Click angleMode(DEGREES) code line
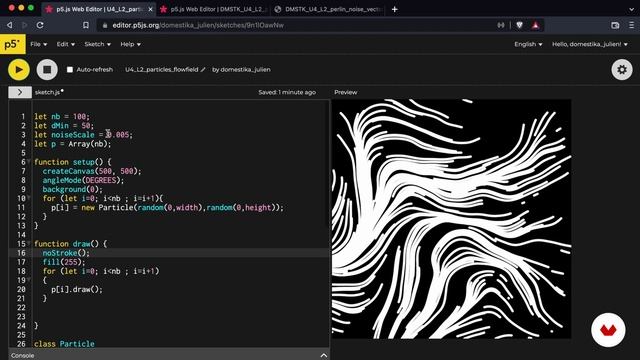The image size is (640, 360). 83,180
